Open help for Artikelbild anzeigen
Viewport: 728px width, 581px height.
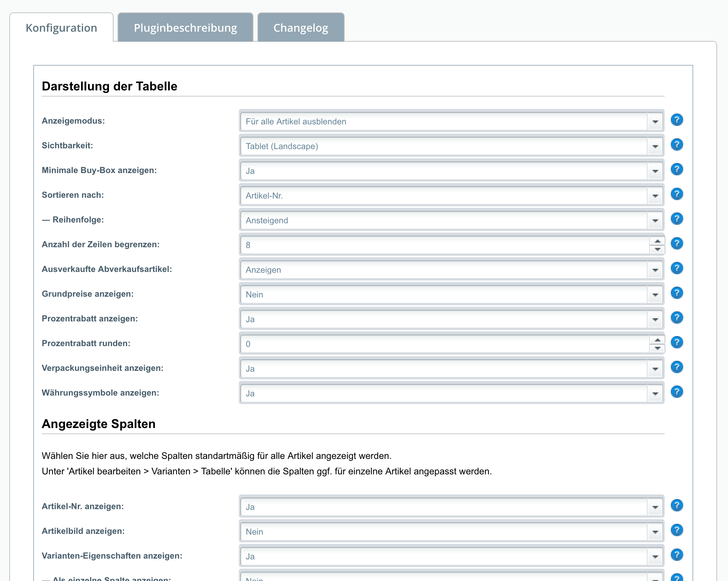[x=677, y=530]
